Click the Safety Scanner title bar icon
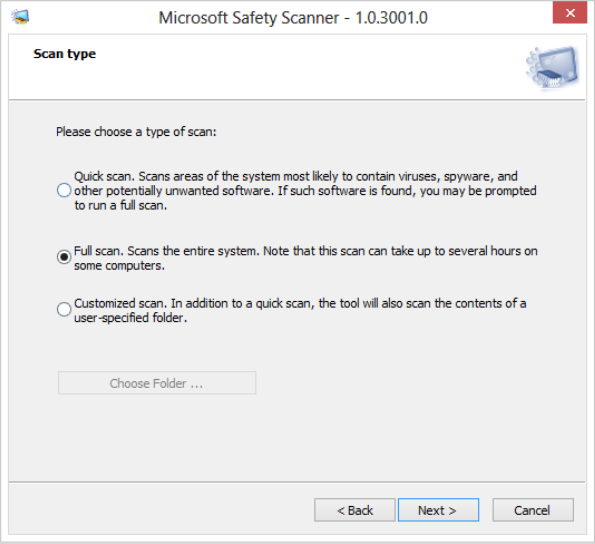The image size is (595, 544). tap(20, 17)
